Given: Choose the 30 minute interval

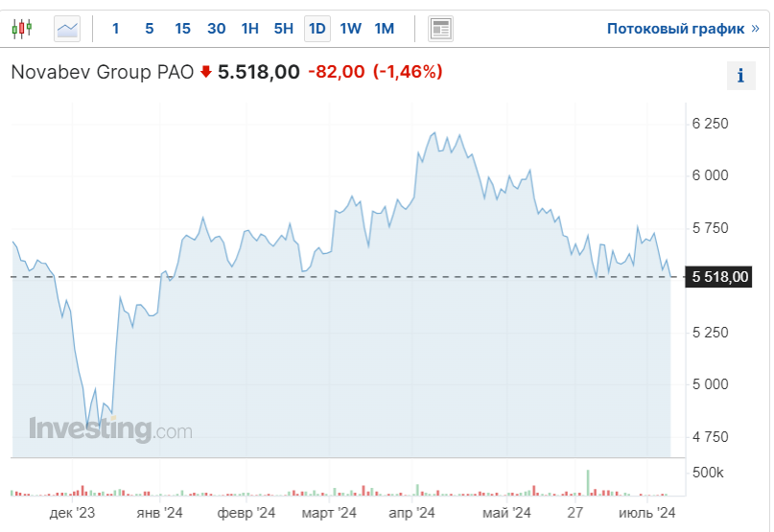Looking at the screenshot, I should tap(216, 29).
